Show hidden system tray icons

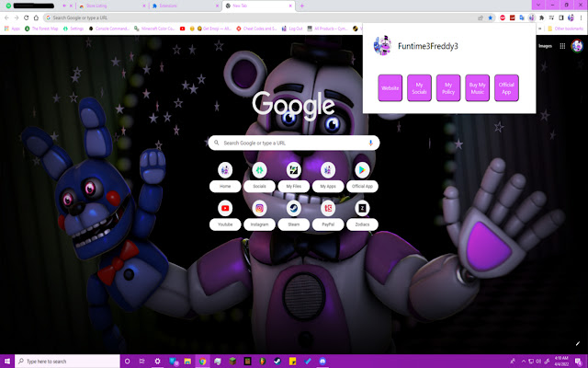coord(523,362)
